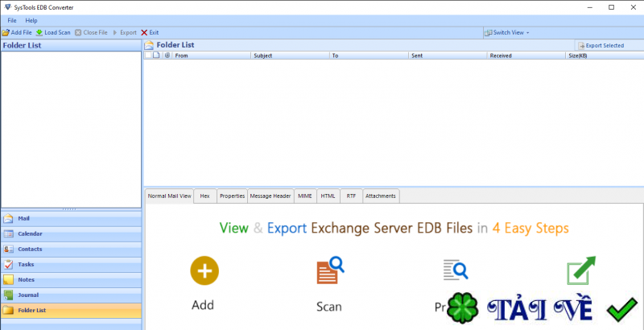Open Contacts in the navigation pane

tap(30, 249)
